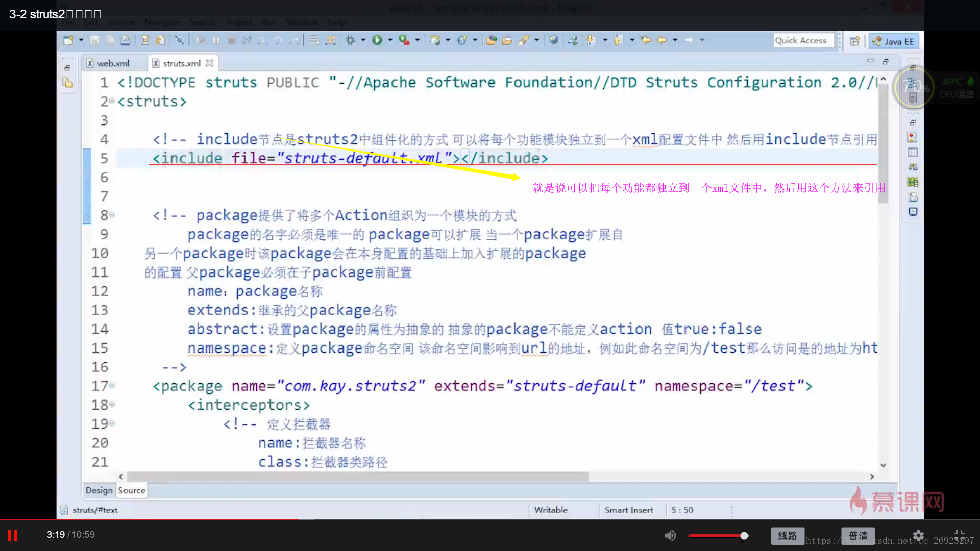Click the New Server wizard icon
The image size is (980, 551).
point(435,40)
